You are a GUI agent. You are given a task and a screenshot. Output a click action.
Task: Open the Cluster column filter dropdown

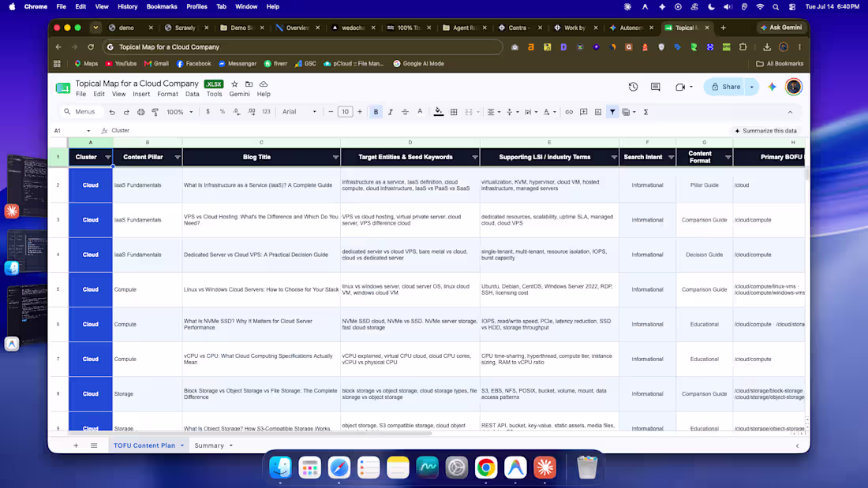[108, 157]
